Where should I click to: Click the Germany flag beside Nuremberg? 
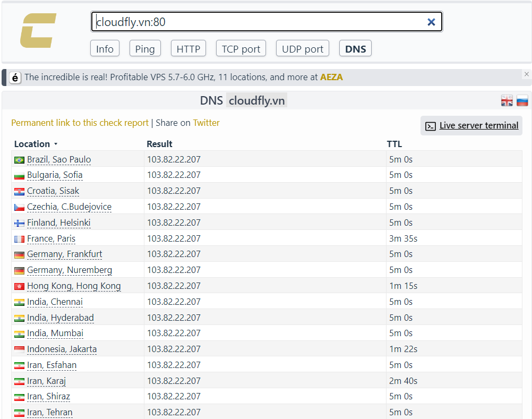19,271
